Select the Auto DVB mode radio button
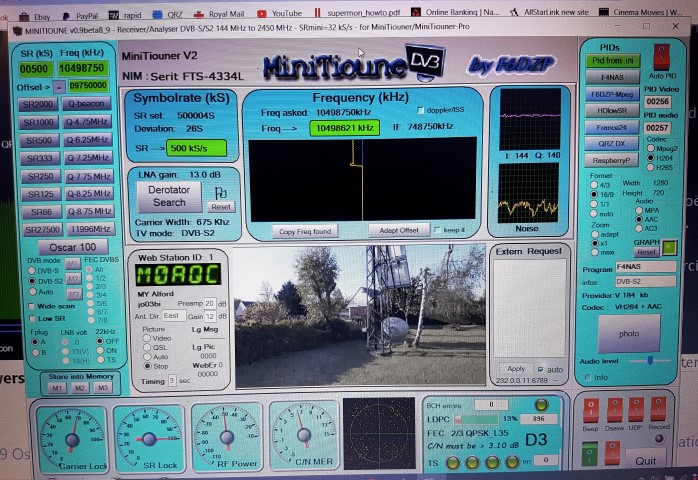Screen dimensions: 698x480 (x=32, y=292)
